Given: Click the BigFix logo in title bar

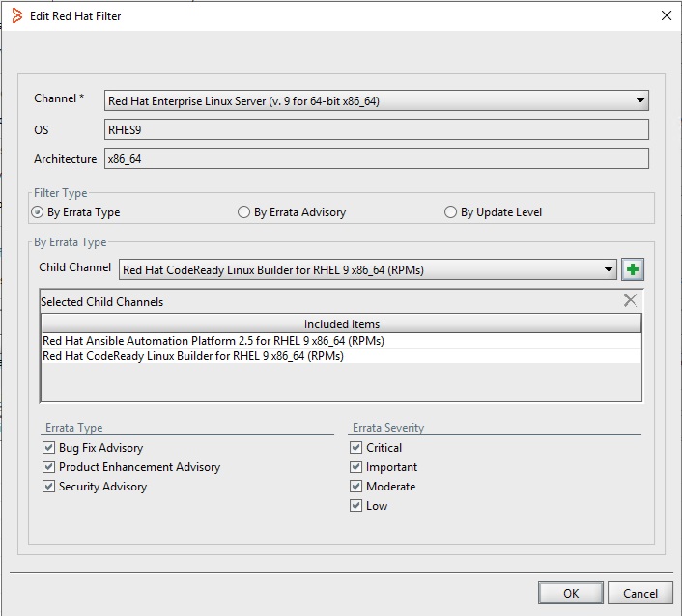Looking at the screenshot, I should tap(15, 15).
